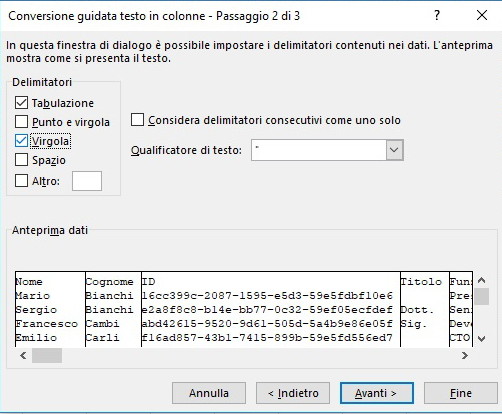Screen dimensions: 502x414
Task: Click the CTO cell in preview
Action: pyautogui.click(x=460, y=338)
